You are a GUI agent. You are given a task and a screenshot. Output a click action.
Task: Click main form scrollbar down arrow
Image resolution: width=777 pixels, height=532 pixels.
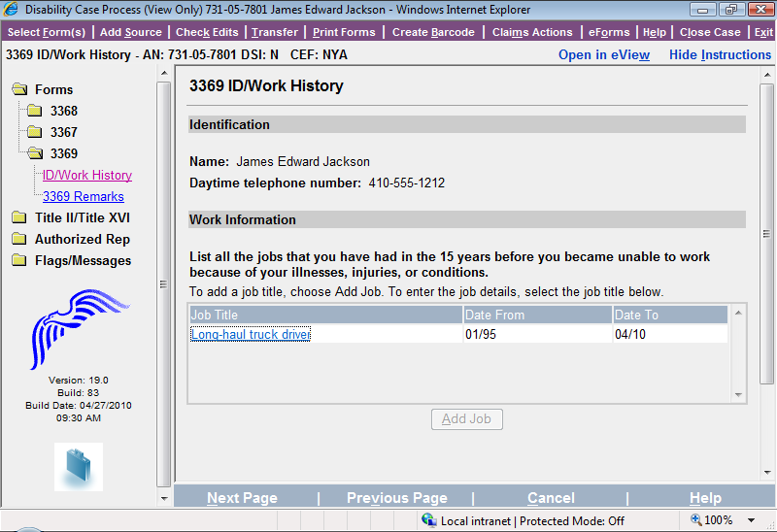pos(767,473)
